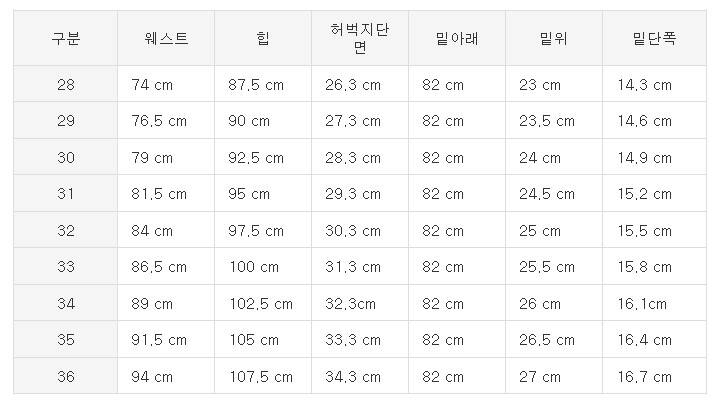This screenshot has width=714, height=405.
Task: Select the 16,7 cm hem cell
Action: 645,377
